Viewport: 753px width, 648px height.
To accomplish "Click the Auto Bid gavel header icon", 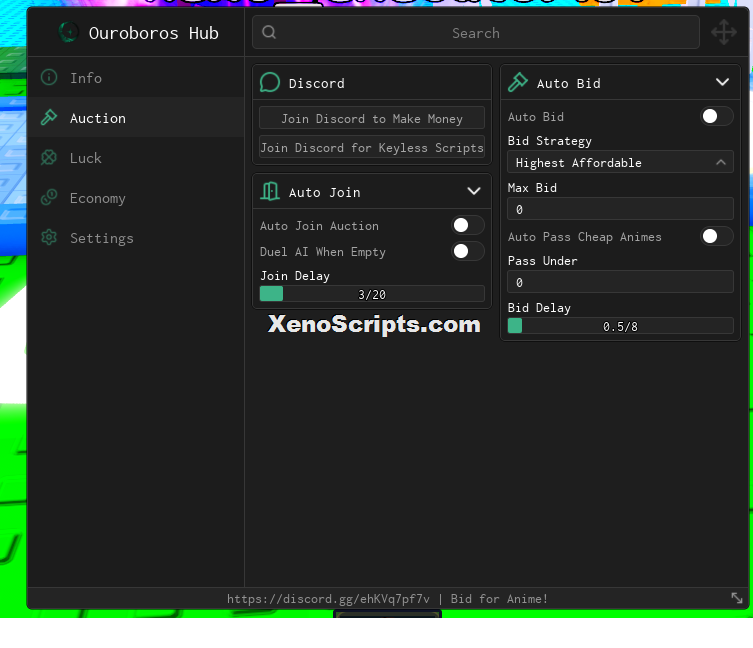I will [x=518, y=83].
